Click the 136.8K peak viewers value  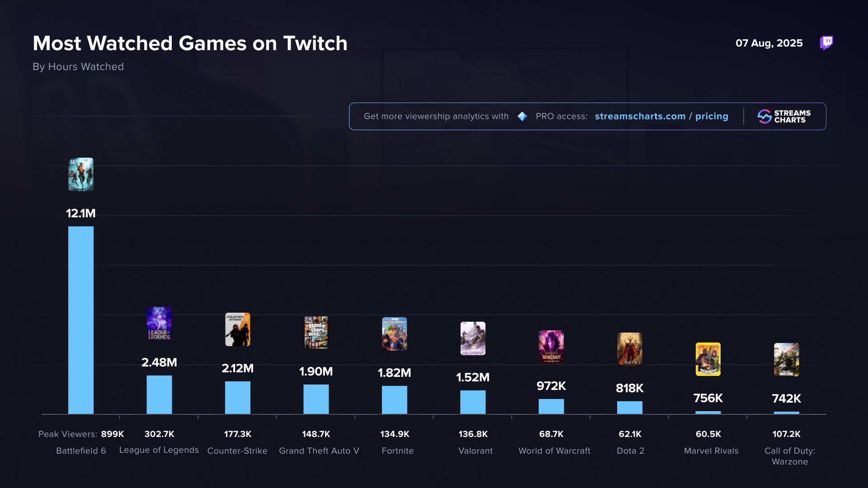pyautogui.click(x=473, y=434)
